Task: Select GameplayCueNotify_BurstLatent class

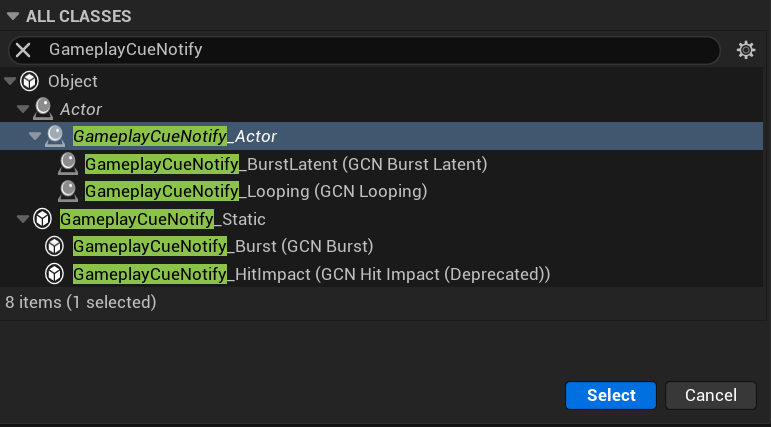Action: tap(285, 163)
